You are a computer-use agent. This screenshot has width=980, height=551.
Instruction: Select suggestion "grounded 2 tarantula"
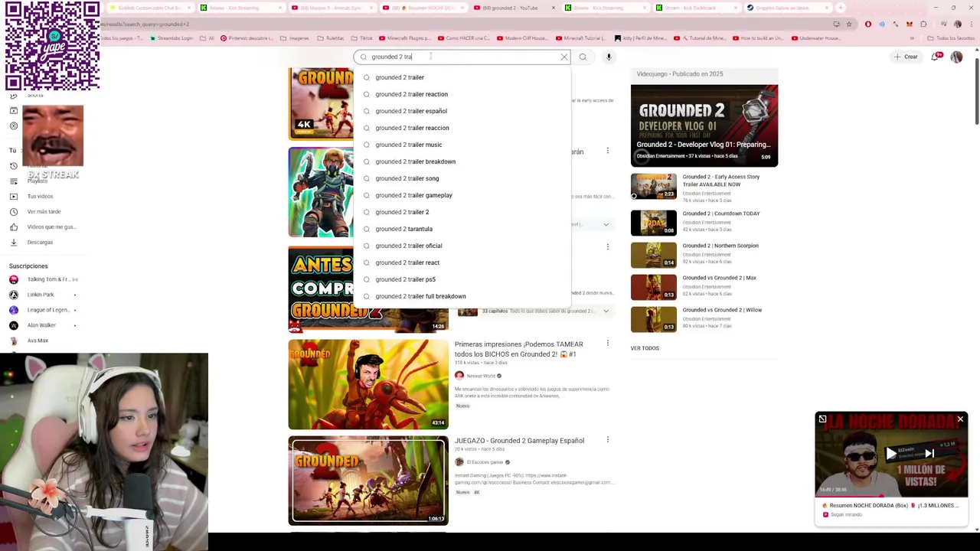tap(462, 229)
